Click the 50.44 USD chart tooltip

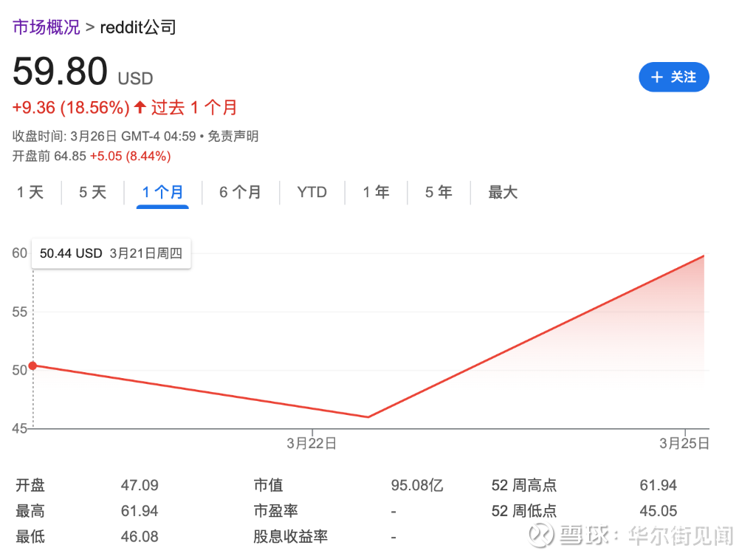pos(111,253)
